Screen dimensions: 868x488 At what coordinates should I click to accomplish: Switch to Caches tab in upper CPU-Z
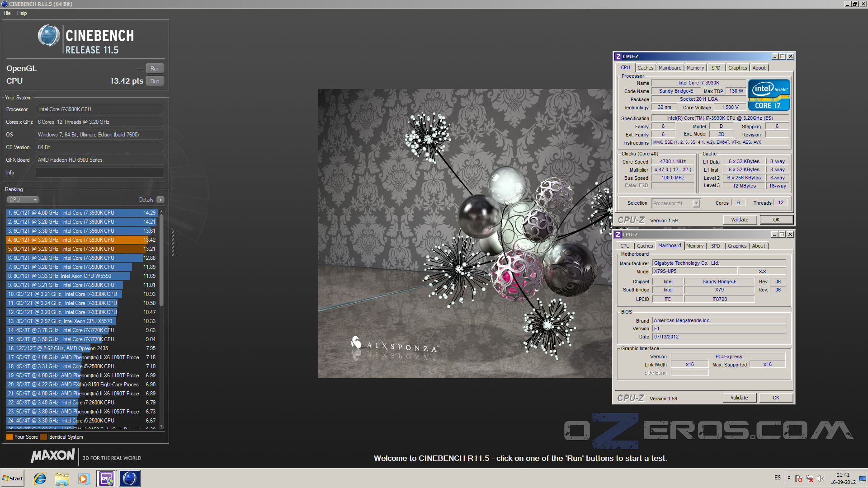click(x=646, y=68)
